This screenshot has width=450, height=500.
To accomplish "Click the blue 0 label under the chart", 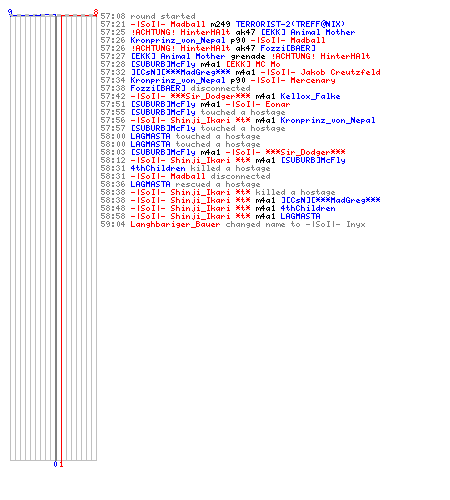I will [x=56, y=464].
